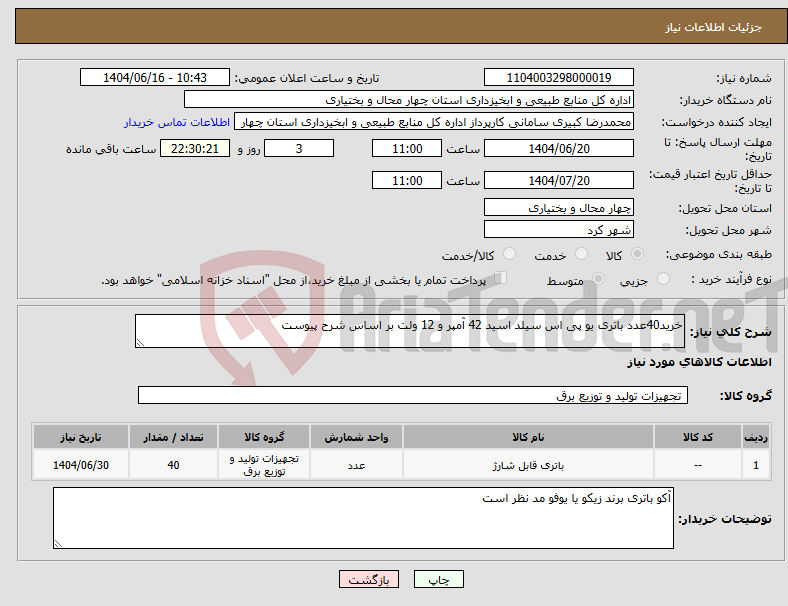Click the شماره نیاز field 1104003298000019
The height and width of the screenshot is (606, 788).
pyautogui.click(x=558, y=77)
